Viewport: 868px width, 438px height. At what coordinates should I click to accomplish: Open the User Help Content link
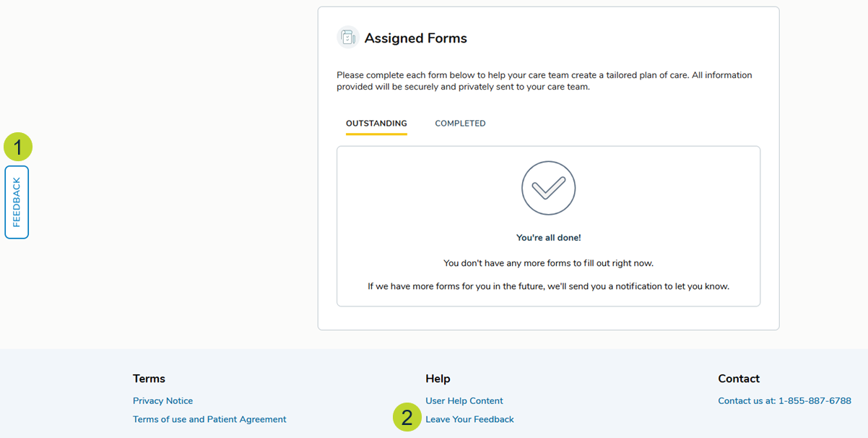464,400
